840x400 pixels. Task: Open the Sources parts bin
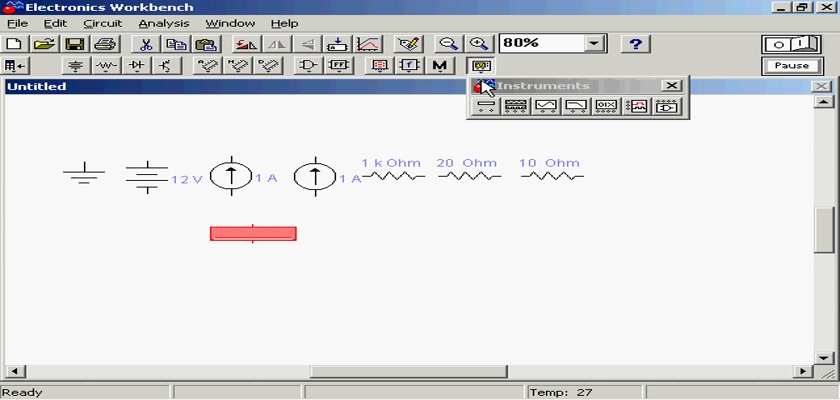click(x=77, y=66)
